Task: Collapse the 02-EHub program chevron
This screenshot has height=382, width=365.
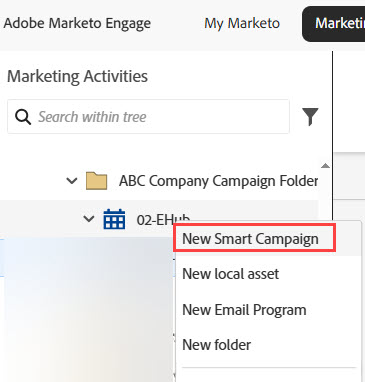Action: [89, 219]
